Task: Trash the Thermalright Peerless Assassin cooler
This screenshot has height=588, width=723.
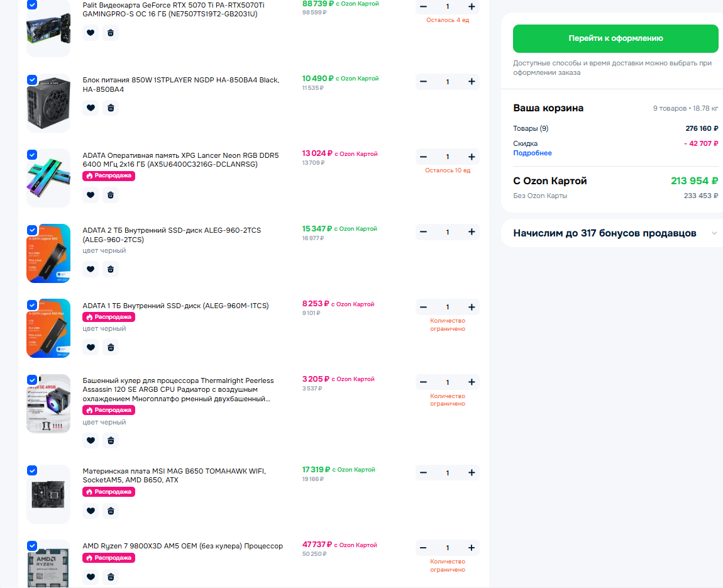Action: (111, 440)
